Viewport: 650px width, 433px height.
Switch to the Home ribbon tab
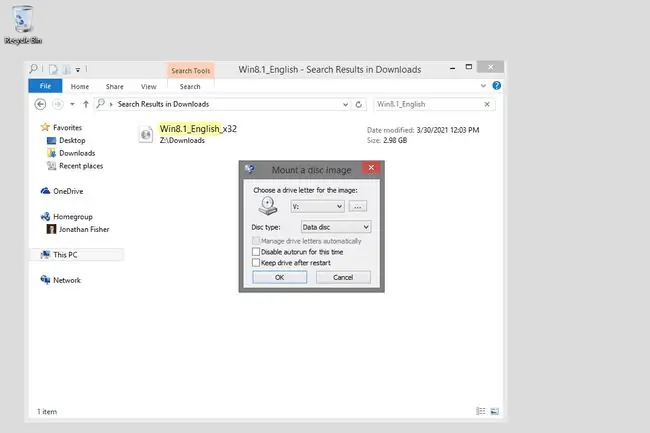pyautogui.click(x=80, y=87)
